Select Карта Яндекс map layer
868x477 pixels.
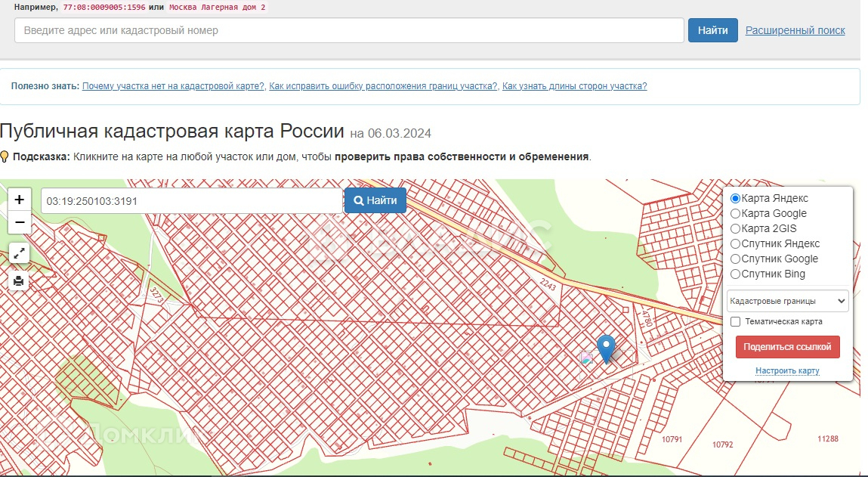735,198
